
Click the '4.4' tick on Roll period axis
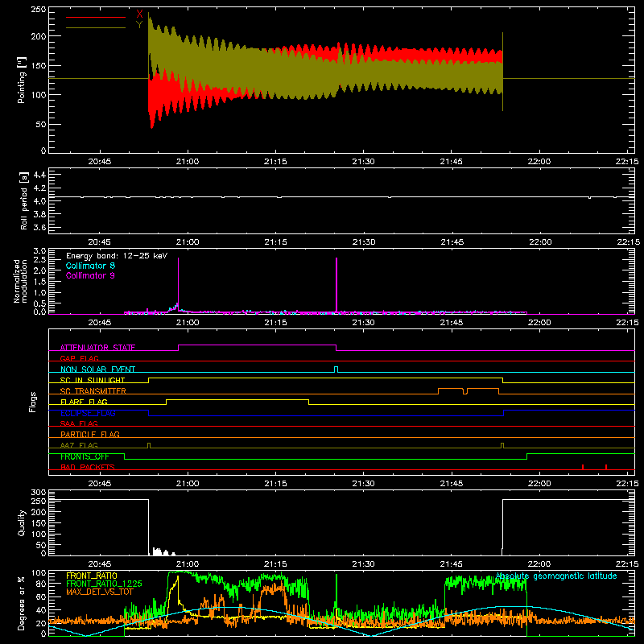tap(39, 175)
